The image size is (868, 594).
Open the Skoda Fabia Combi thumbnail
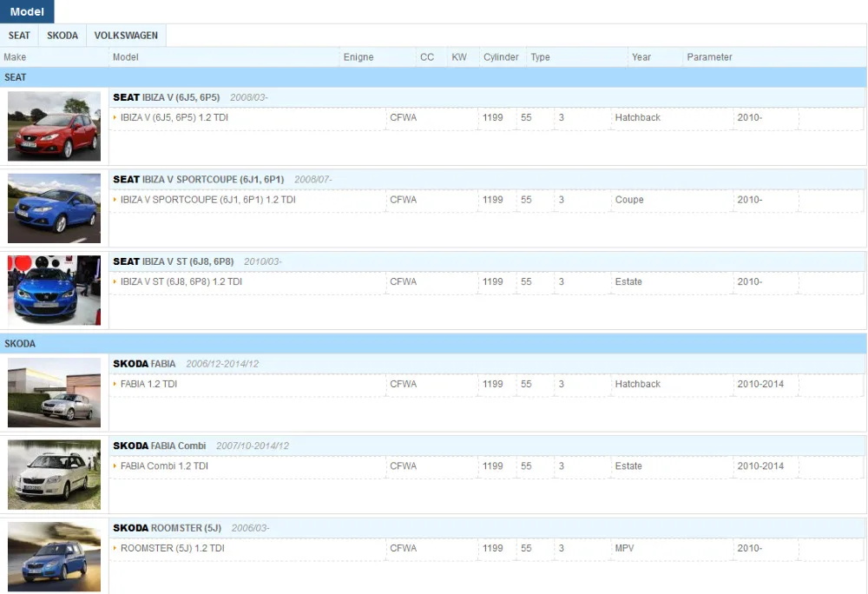pos(54,474)
